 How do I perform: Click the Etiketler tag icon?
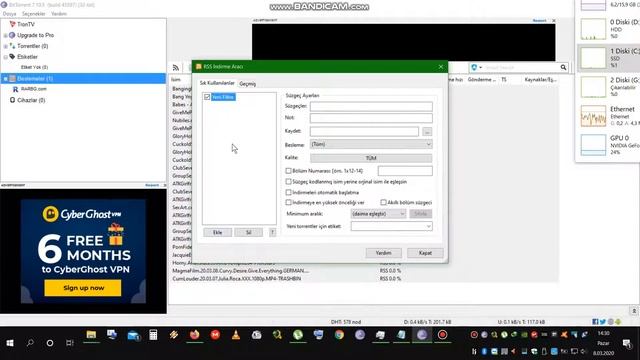(x=12, y=57)
